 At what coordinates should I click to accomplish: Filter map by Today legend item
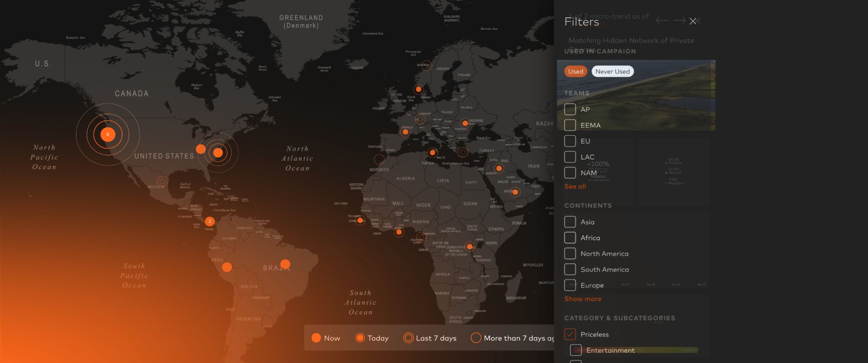coord(372,338)
